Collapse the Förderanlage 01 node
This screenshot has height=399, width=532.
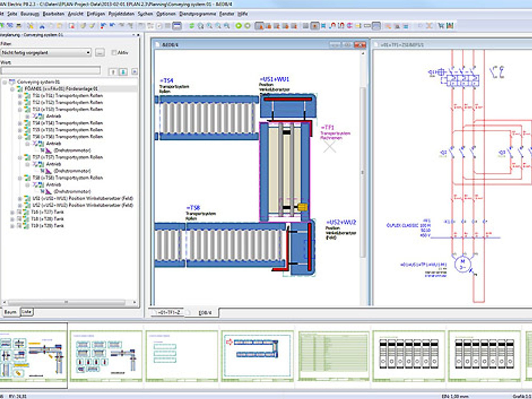pos(12,89)
